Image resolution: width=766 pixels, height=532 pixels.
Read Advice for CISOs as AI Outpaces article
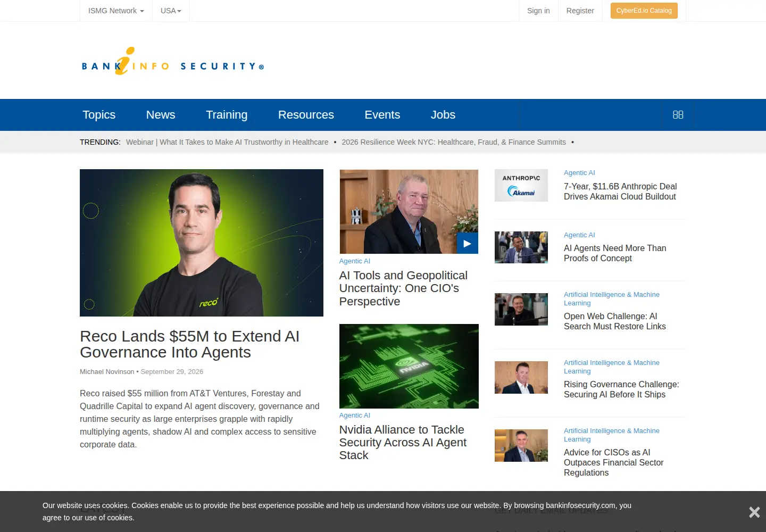613,462
